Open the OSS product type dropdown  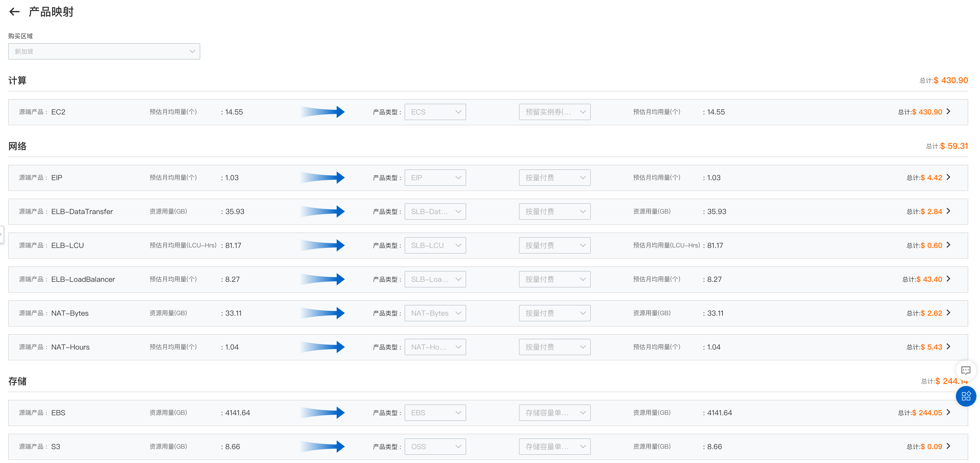point(435,447)
